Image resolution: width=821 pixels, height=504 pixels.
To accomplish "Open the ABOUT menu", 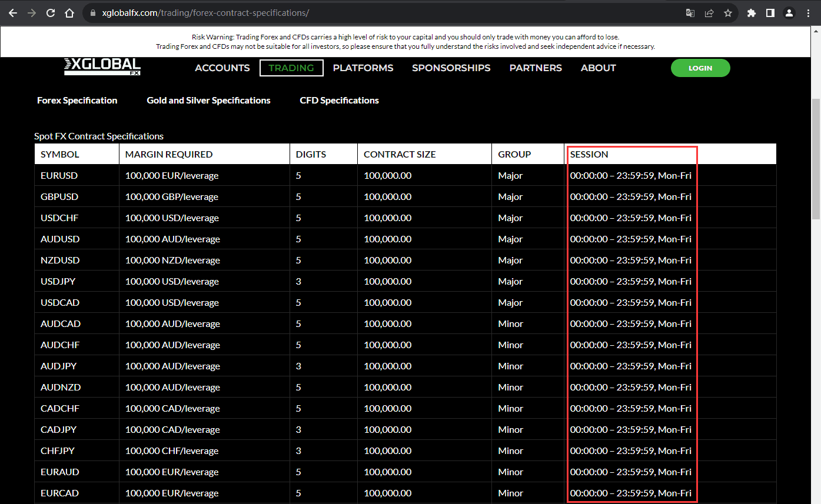I will pyautogui.click(x=599, y=68).
